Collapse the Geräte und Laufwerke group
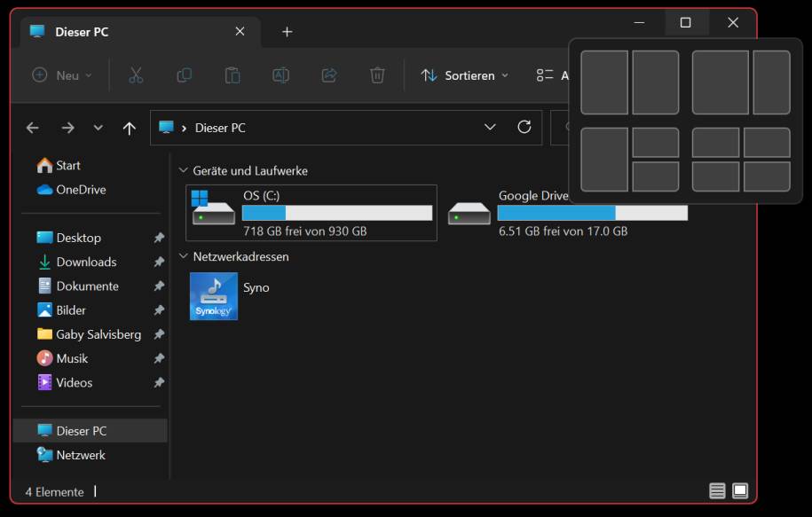This screenshot has width=812, height=517. click(x=184, y=170)
